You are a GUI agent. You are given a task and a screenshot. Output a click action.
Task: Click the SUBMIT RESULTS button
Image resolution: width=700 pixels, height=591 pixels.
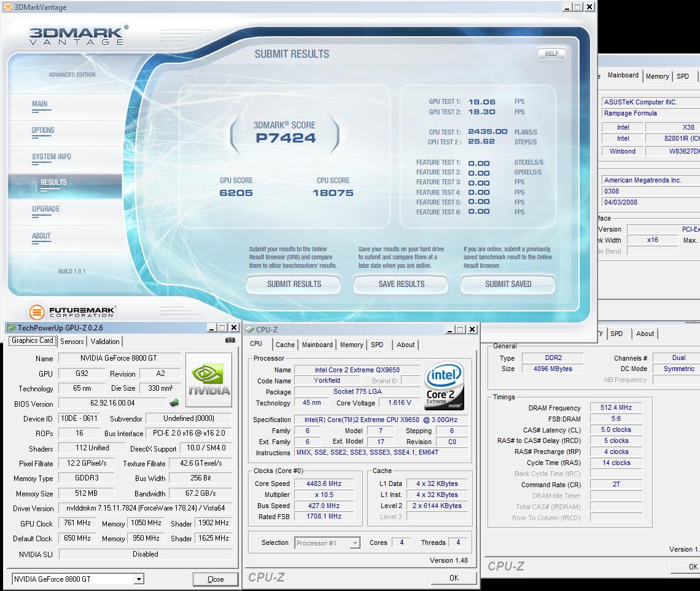coord(294,284)
